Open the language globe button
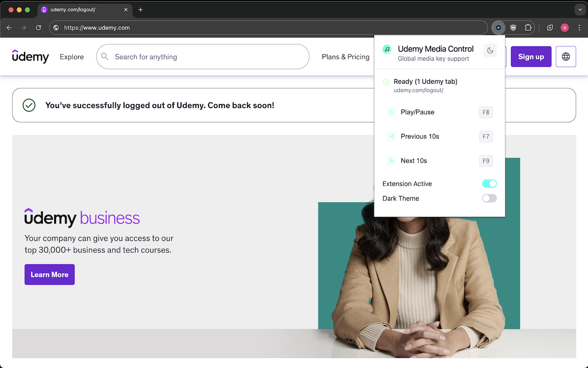The width and height of the screenshot is (588, 368). pyautogui.click(x=566, y=57)
